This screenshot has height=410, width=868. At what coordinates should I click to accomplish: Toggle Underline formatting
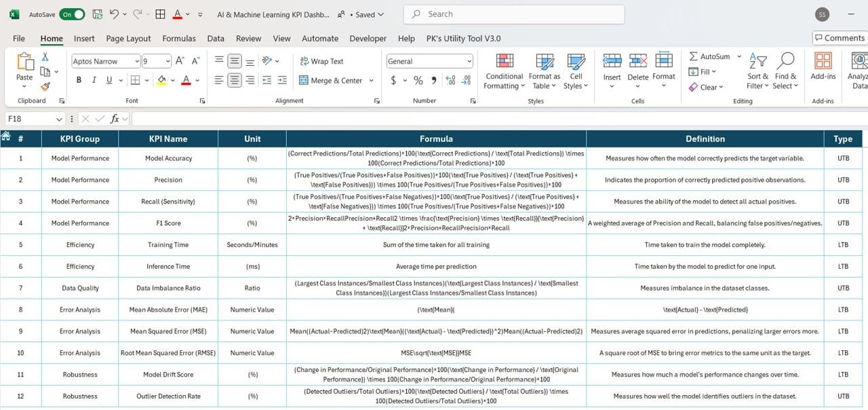point(109,80)
